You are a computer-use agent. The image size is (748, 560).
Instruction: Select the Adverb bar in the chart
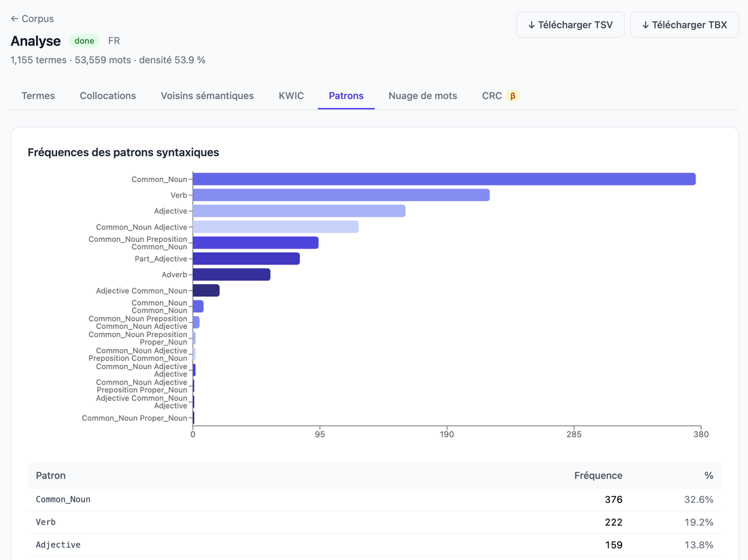(231, 275)
